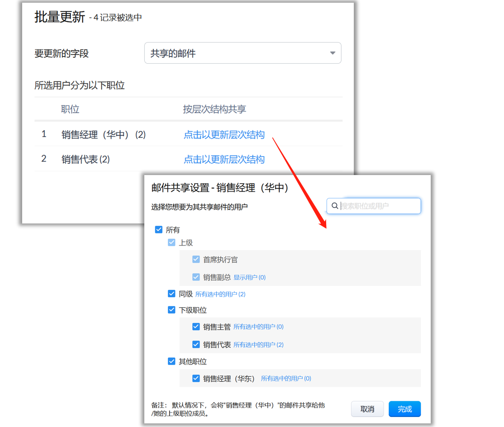Image resolution: width=504 pixels, height=427 pixels.
Task: Click 点击以更新层次结构 for 销售代表 row
Action: point(224,159)
